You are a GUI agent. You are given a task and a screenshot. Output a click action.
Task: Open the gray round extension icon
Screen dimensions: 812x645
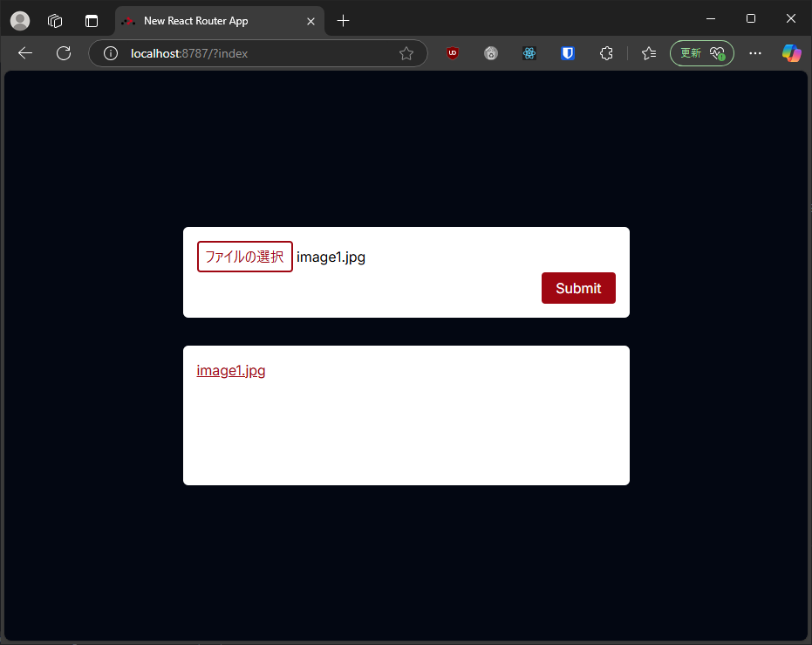[491, 53]
